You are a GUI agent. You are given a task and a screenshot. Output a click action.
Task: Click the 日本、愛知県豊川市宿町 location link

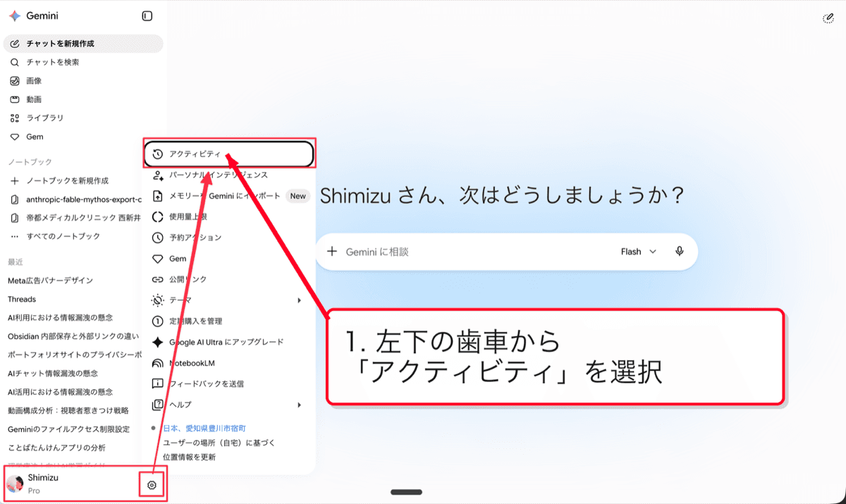pos(204,428)
